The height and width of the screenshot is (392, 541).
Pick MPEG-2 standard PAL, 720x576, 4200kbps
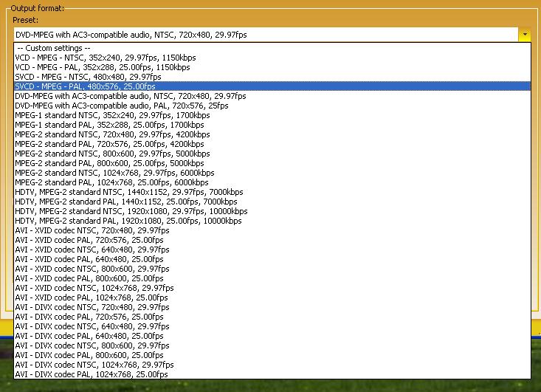(x=272, y=144)
